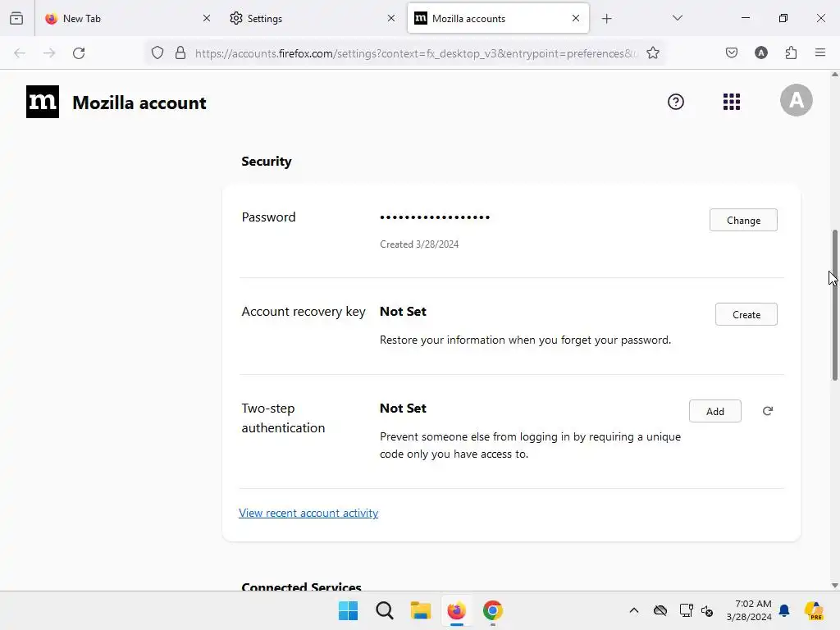Click the 'Mozilla account' title

[x=139, y=103]
